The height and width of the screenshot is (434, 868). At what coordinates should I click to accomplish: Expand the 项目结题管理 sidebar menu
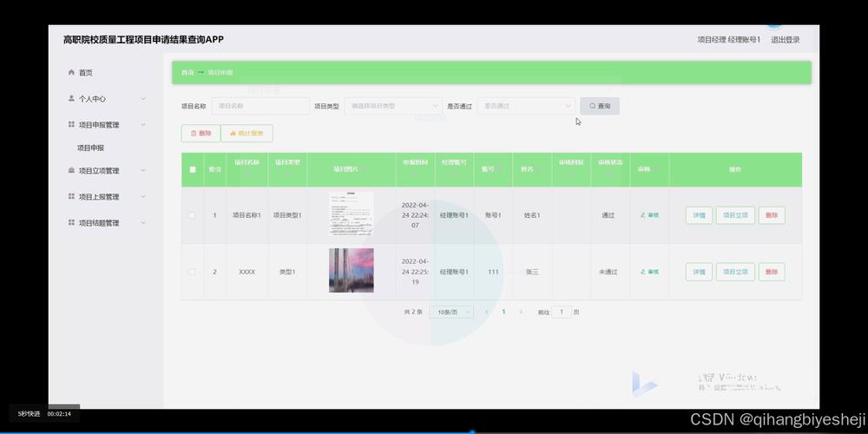click(143, 222)
